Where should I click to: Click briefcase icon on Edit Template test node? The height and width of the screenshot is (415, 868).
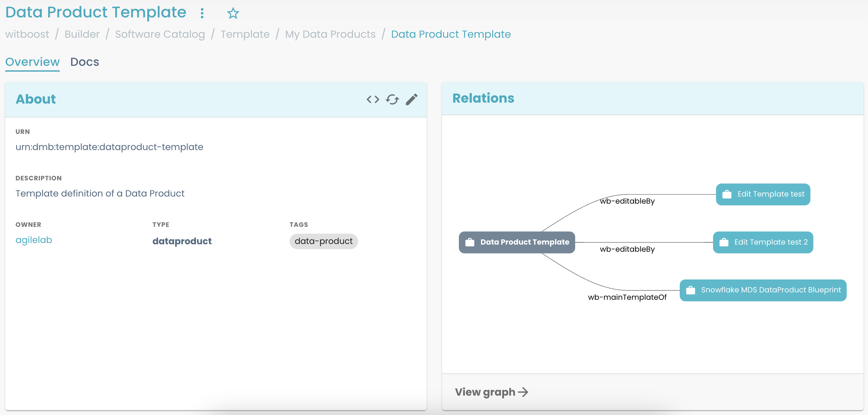727,194
